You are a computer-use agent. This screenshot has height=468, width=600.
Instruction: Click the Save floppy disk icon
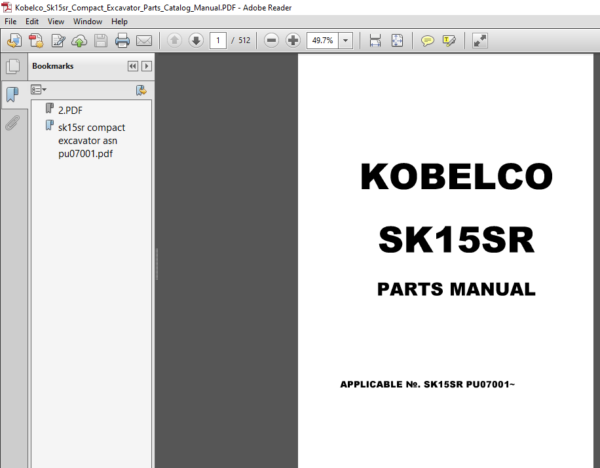point(101,41)
